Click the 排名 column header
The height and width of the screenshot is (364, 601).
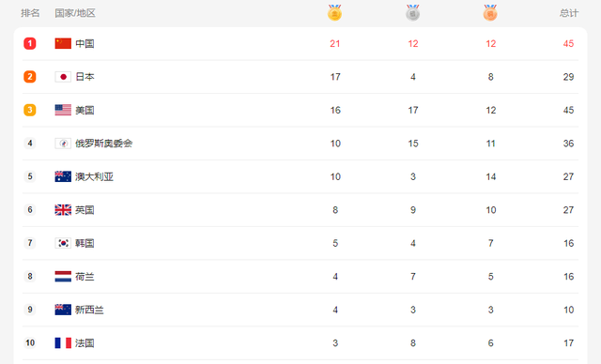[30, 13]
